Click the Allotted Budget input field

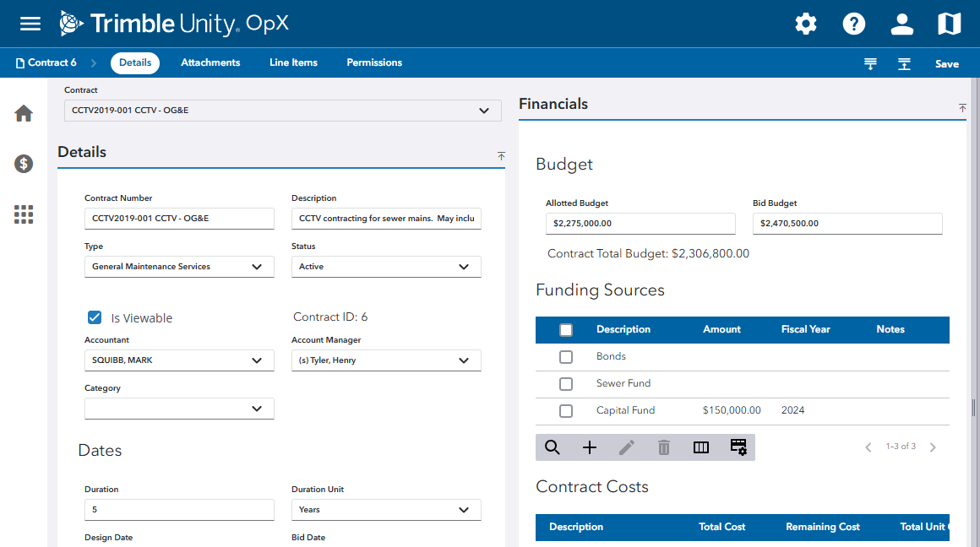[x=640, y=224]
